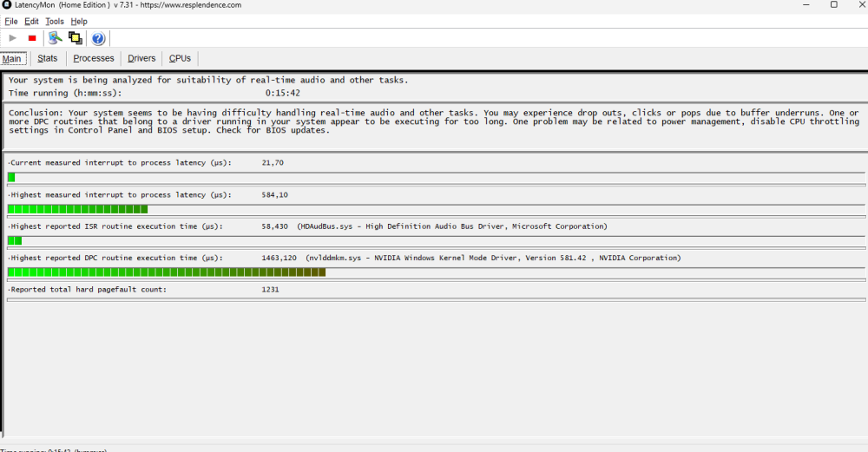The height and width of the screenshot is (452, 868).
Task: Switch to the Processes tab
Action: click(x=94, y=58)
